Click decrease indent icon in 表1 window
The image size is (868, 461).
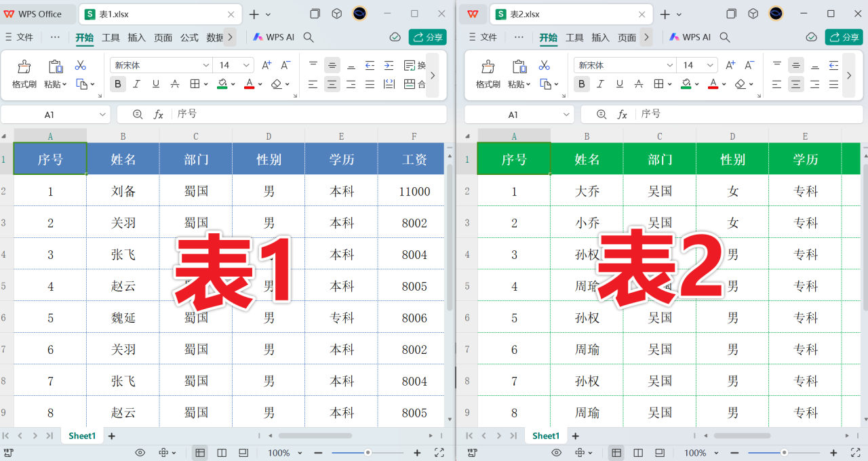pos(370,65)
